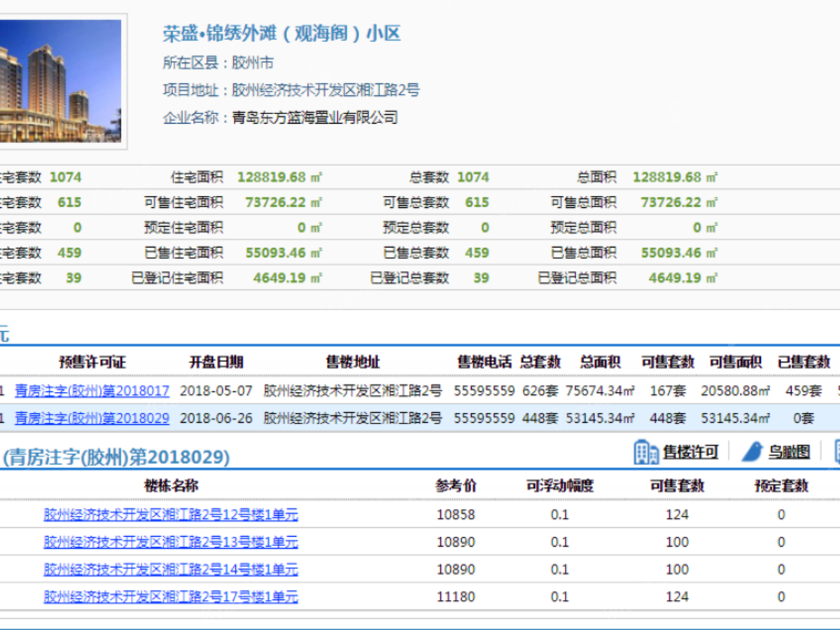Click the 预定套数 column header
This screenshot has width=840, height=630.
[781, 485]
